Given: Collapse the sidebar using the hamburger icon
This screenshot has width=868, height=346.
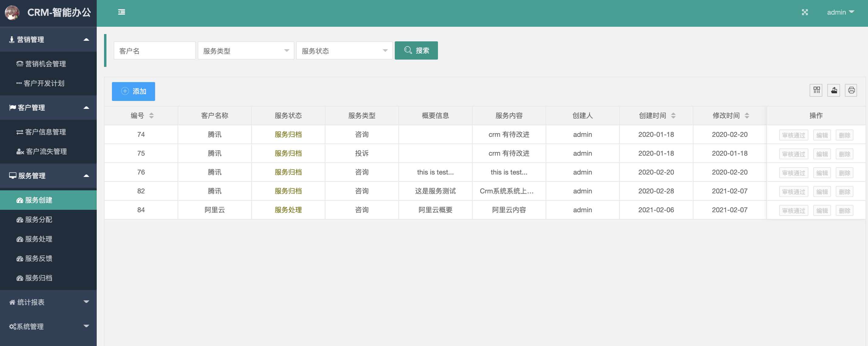Looking at the screenshot, I should 122,12.
